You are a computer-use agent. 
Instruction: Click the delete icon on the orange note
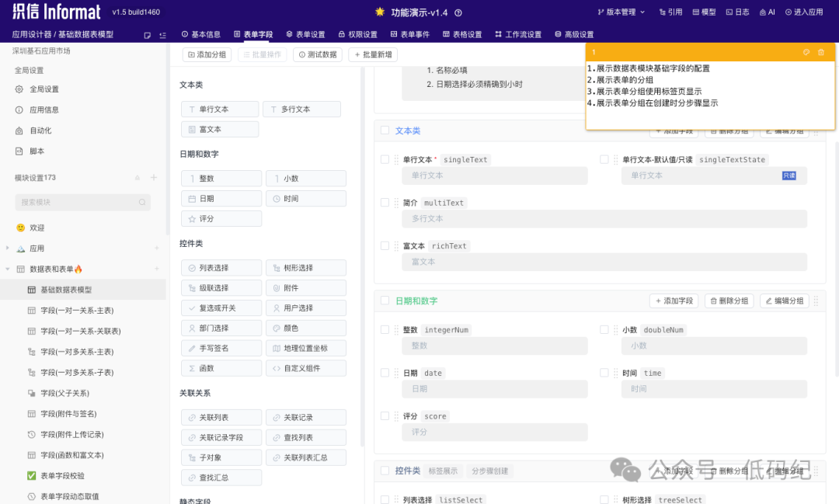[821, 52]
